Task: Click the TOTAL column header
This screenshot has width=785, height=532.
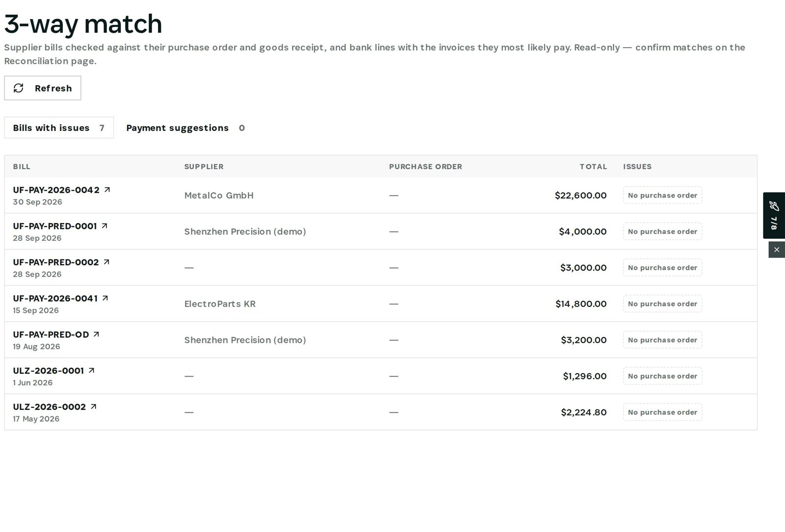Action: (593, 167)
